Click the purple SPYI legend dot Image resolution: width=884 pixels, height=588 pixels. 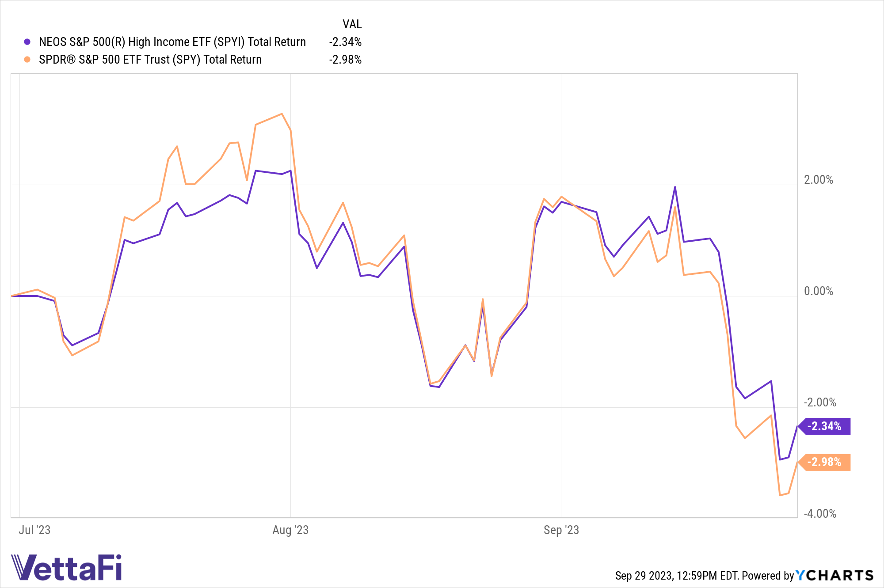(x=27, y=42)
